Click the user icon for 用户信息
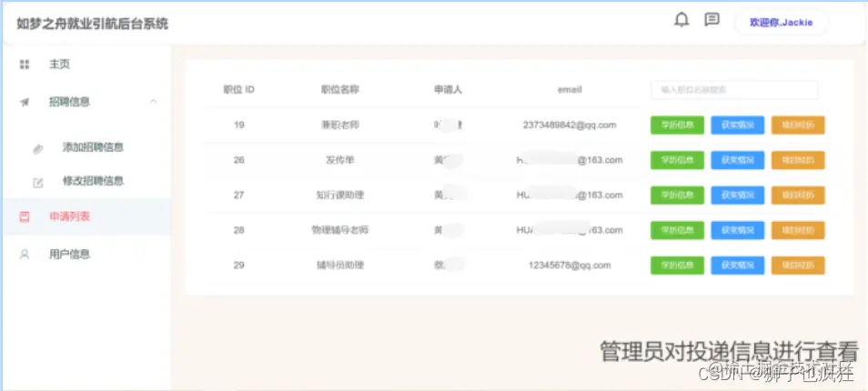The height and width of the screenshot is (391, 868). [25, 255]
